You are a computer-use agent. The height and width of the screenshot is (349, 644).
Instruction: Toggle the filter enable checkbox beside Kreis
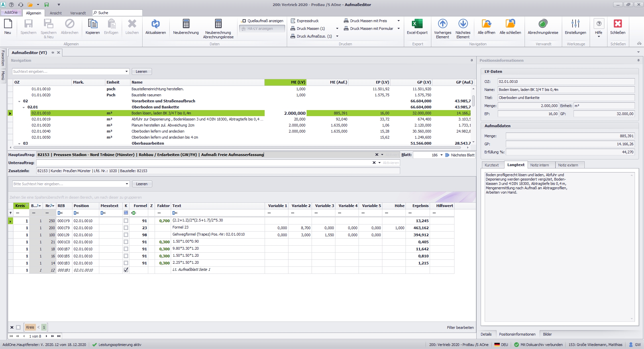18,327
